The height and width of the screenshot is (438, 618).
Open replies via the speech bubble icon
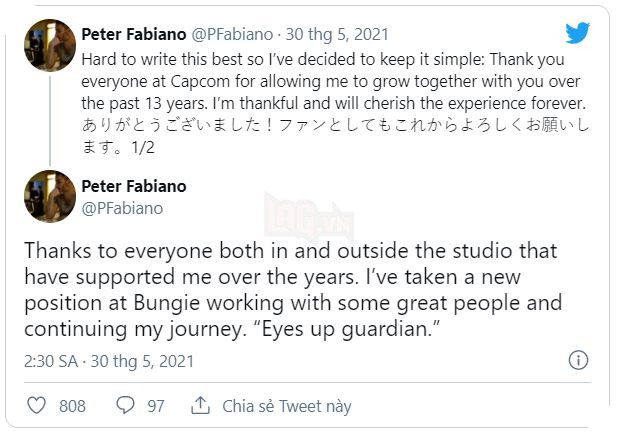tap(125, 406)
